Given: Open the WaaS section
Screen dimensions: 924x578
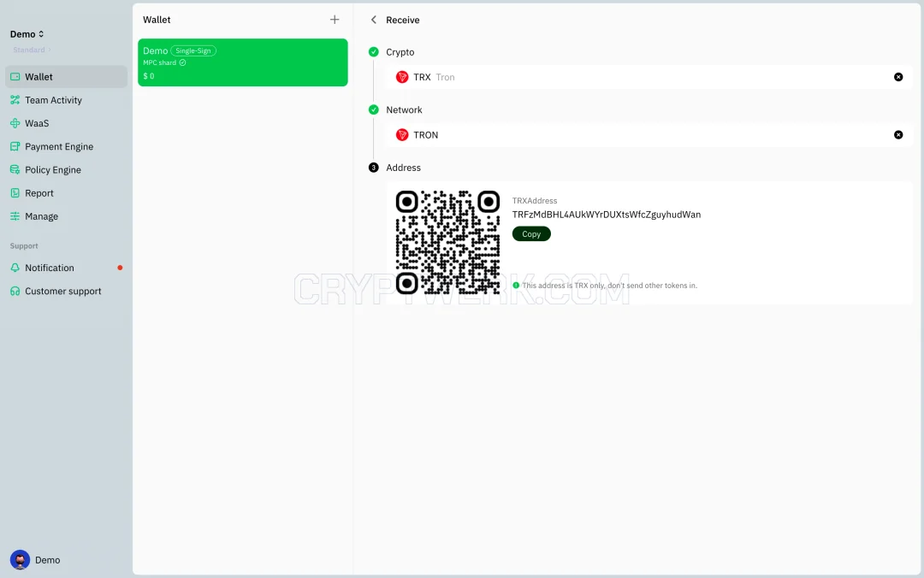Looking at the screenshot, I should (x=66, y=123).
